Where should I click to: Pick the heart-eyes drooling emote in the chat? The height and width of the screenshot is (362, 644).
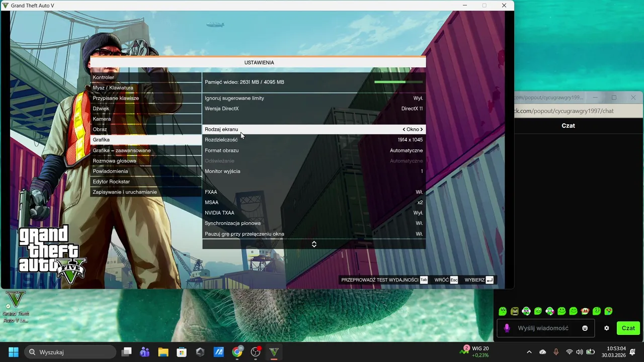[608, 311]
